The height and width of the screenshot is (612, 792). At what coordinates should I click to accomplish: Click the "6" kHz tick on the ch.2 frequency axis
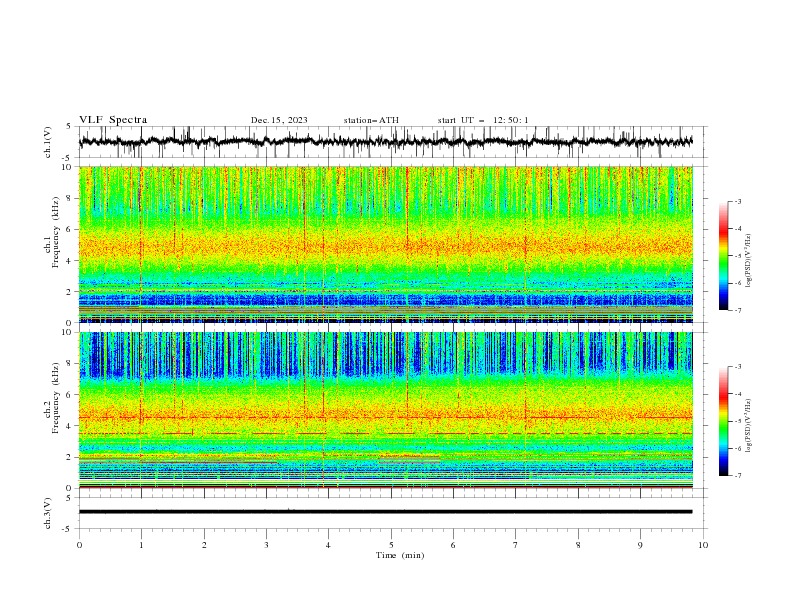click(69, 395)
